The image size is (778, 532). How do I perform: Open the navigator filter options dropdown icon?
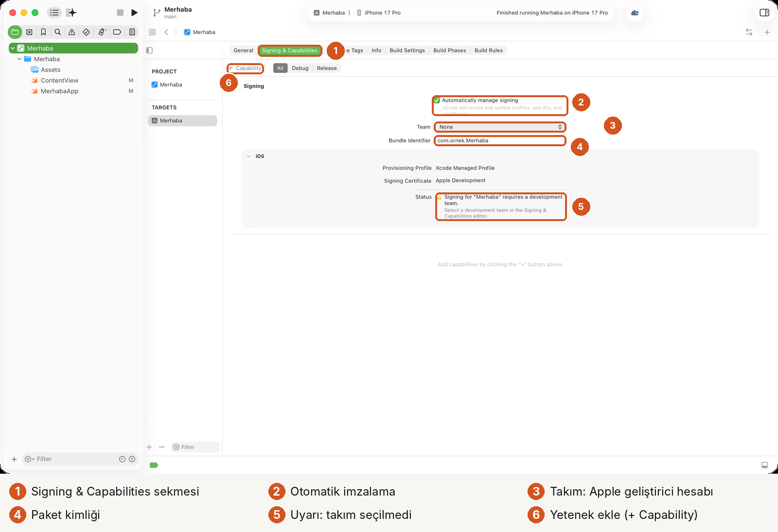(30, 459)
